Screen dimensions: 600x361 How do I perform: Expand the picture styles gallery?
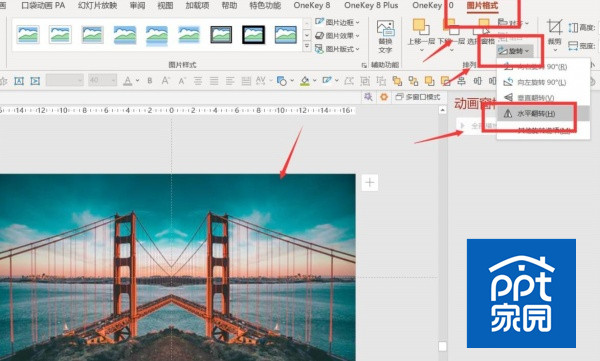pos(307,47)
